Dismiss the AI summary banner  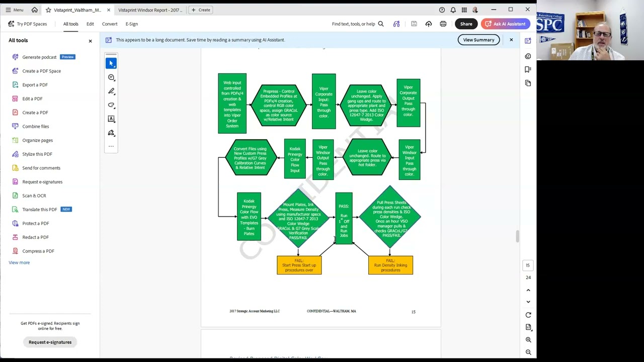[511, 40]
